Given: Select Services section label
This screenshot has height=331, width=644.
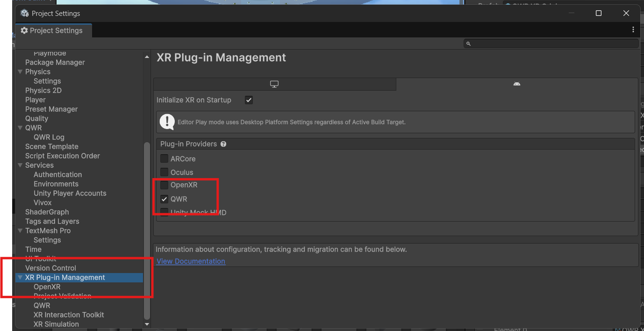Looking at the screenshot, I should [39, 165].
